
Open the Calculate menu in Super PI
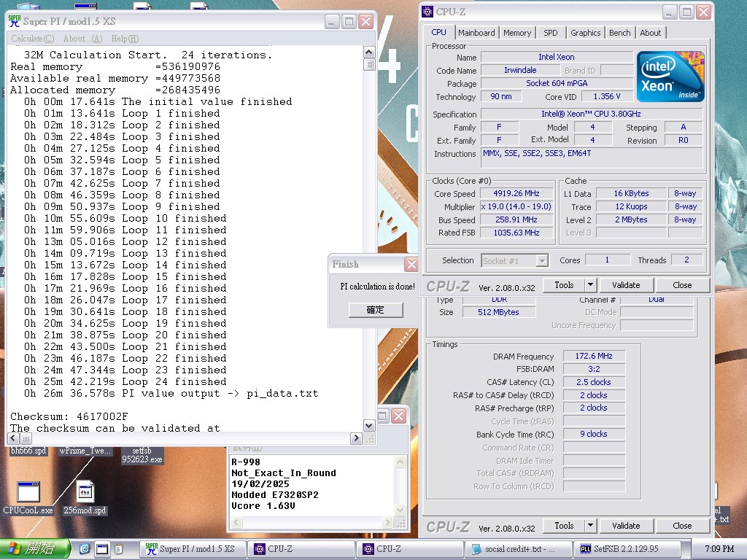click(32, 39)
